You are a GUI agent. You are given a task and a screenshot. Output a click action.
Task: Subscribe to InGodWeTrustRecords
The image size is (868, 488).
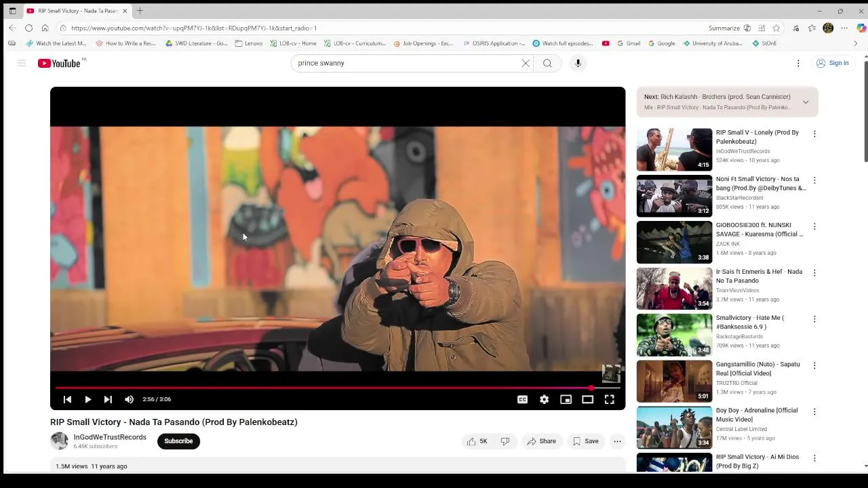coord(178,441)
